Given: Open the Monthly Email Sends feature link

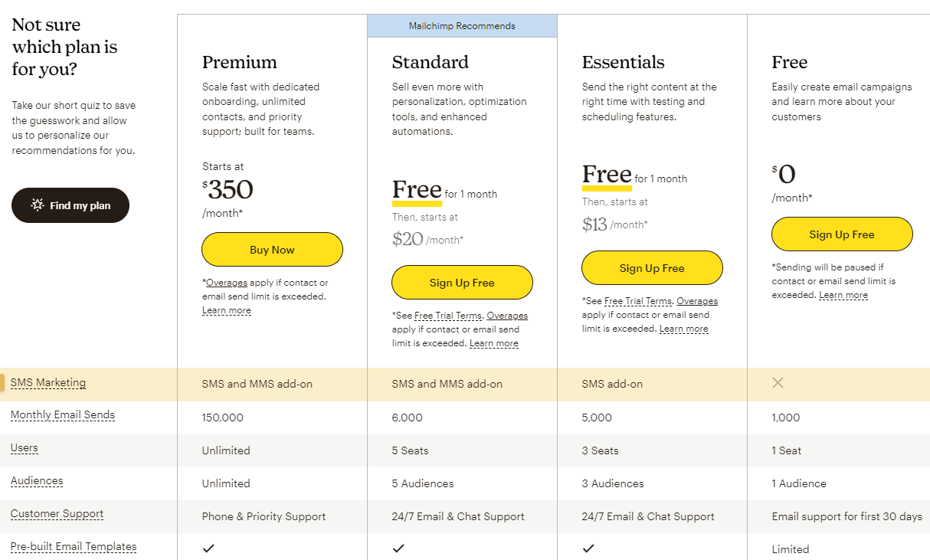Looking at the screenshot, I should [x=63, y=415].
